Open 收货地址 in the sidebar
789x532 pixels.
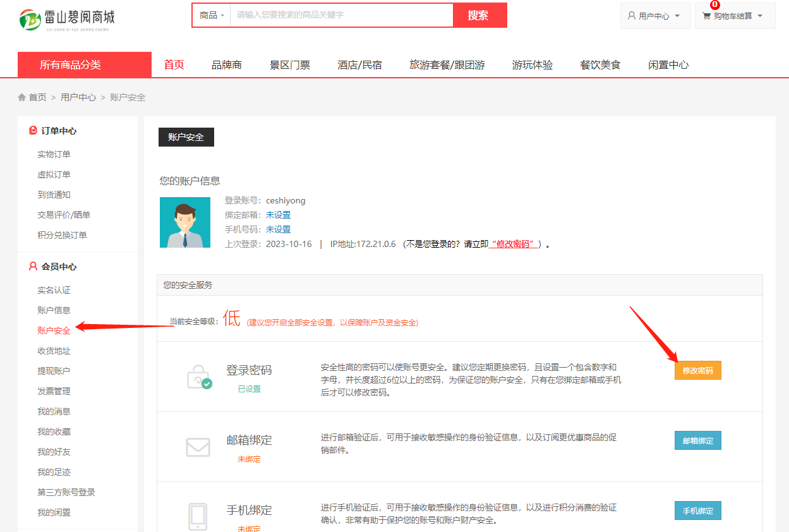click(x=54, y=351)
